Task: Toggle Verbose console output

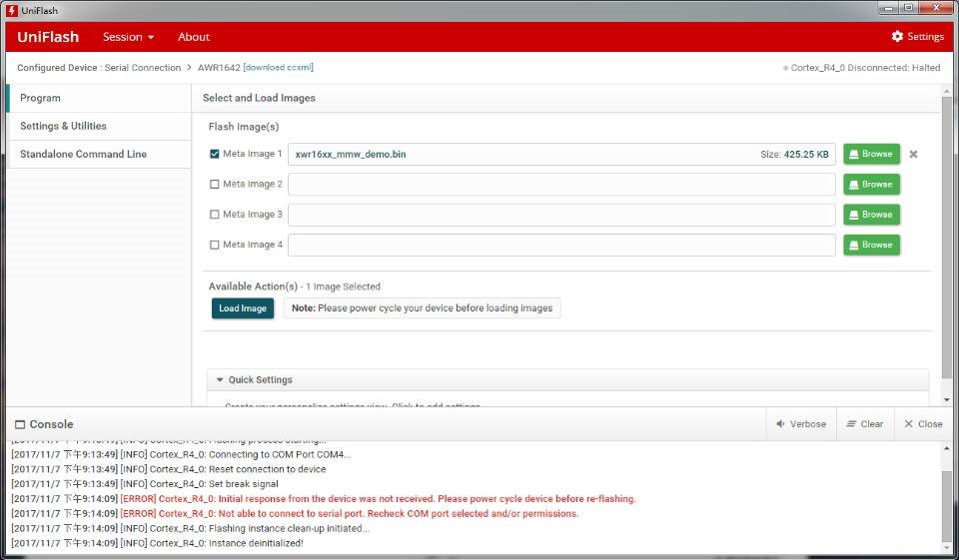Action: click(x=800, y=423)
